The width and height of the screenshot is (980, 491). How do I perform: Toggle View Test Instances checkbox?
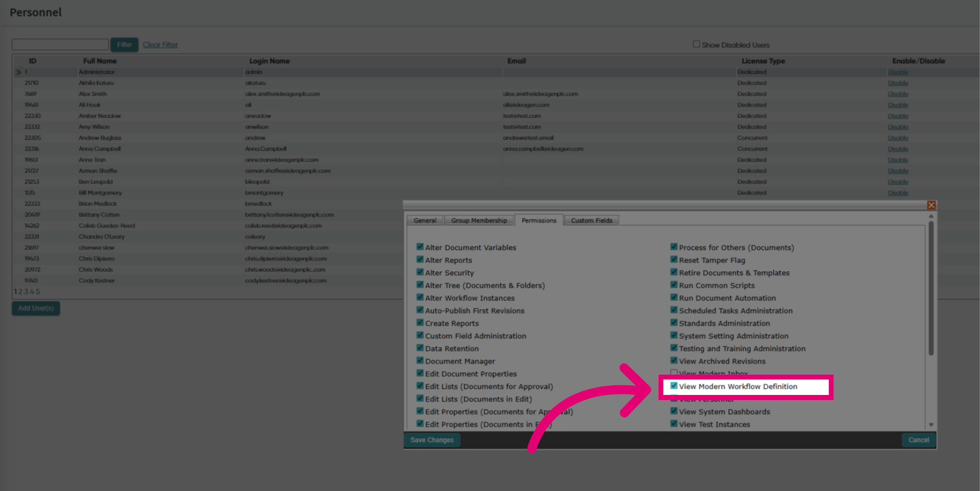click(x=674, y=424)
